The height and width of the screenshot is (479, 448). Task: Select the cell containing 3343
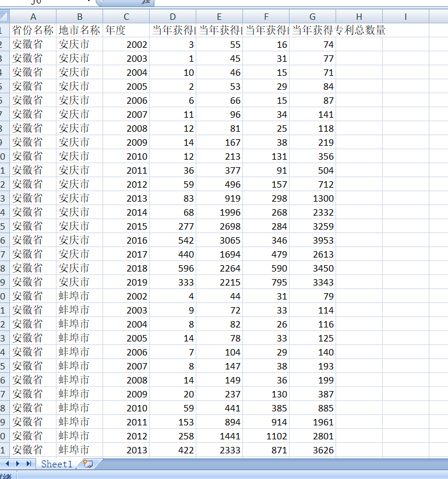pos(312,282)
